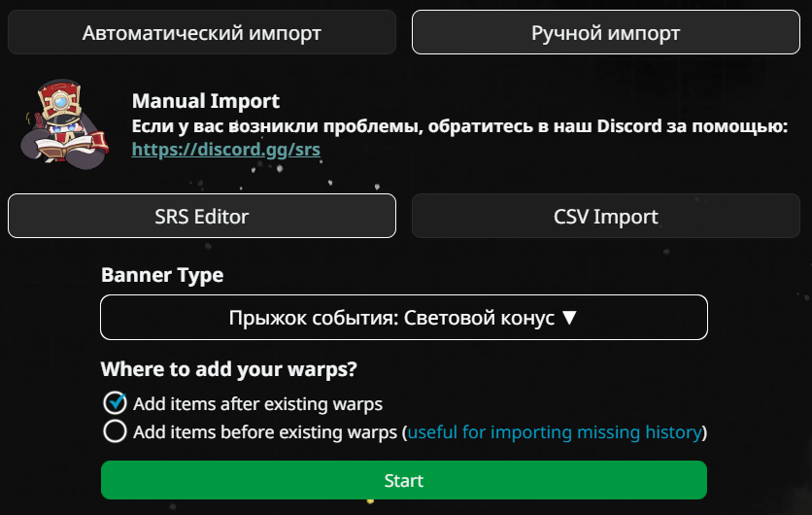This screenshot has width=812, height=515.
Task: Switch to the Ручной импорт tab
Action: click(x=605, y=33)
